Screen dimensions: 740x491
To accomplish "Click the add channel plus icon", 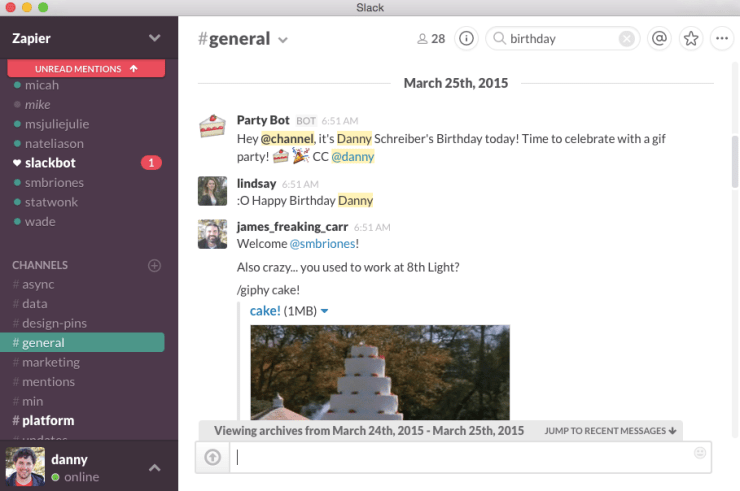I will (x=154, y=265).
